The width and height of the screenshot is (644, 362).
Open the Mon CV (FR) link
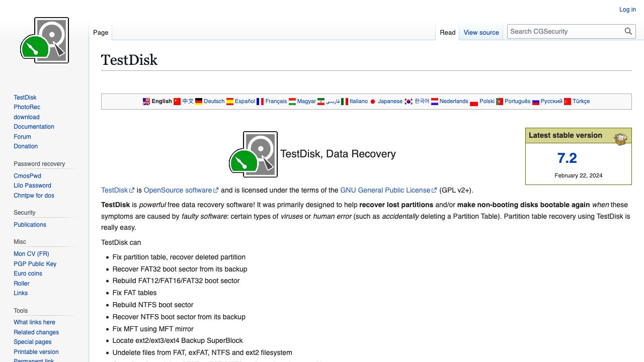tap(31, 254)
